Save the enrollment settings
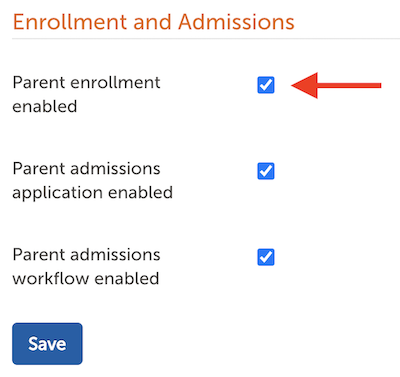The height and width of the screenshot is (377, 400). [47, 344]
